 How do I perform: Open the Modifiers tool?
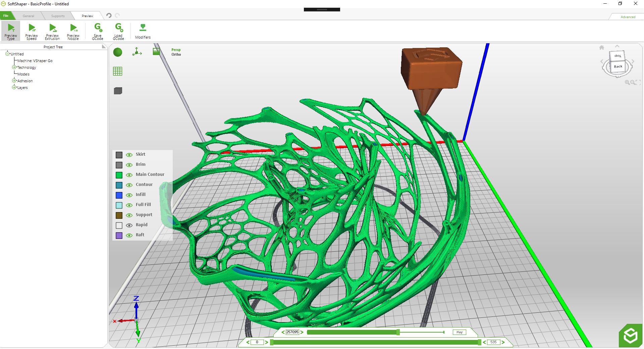[x=143, y=31]
